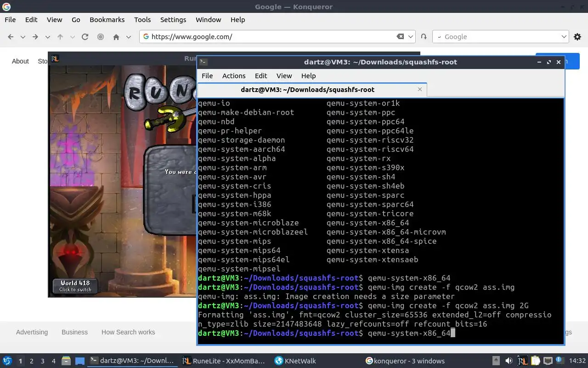The width and height of the screenshot is (588, 368).
Task: Open the terminal Edit menu
Action: [261, 76]
